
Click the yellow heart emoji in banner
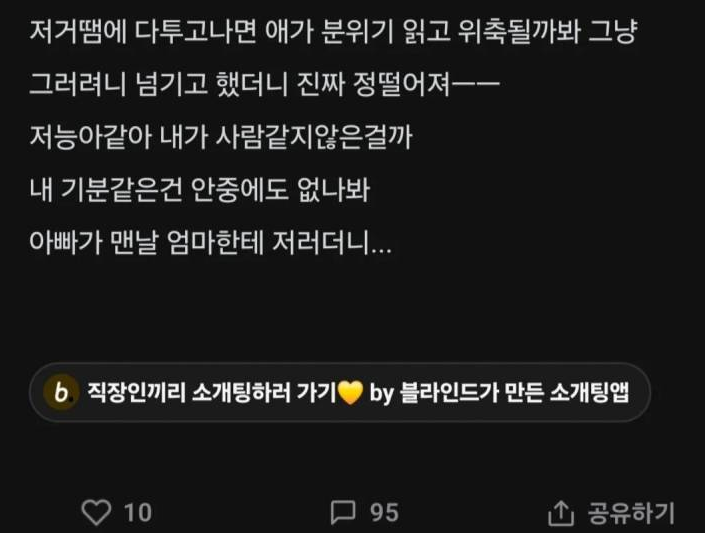[350, 392]
